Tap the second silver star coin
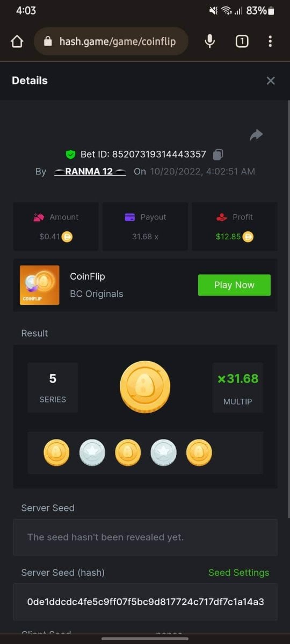The width and height of the screenshot is (290, 644). [163, 452]
